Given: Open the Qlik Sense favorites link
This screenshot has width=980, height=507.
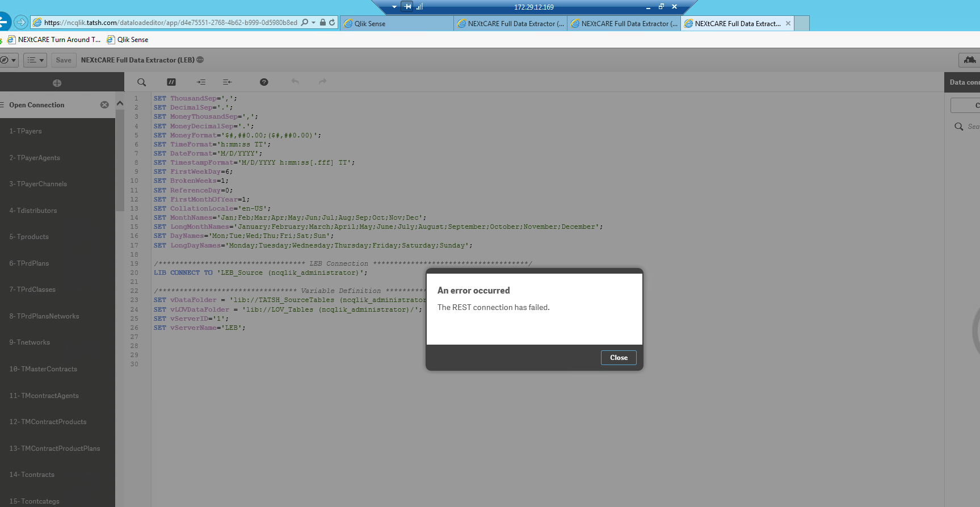Looking at the screenshot, I should (128, 40).
